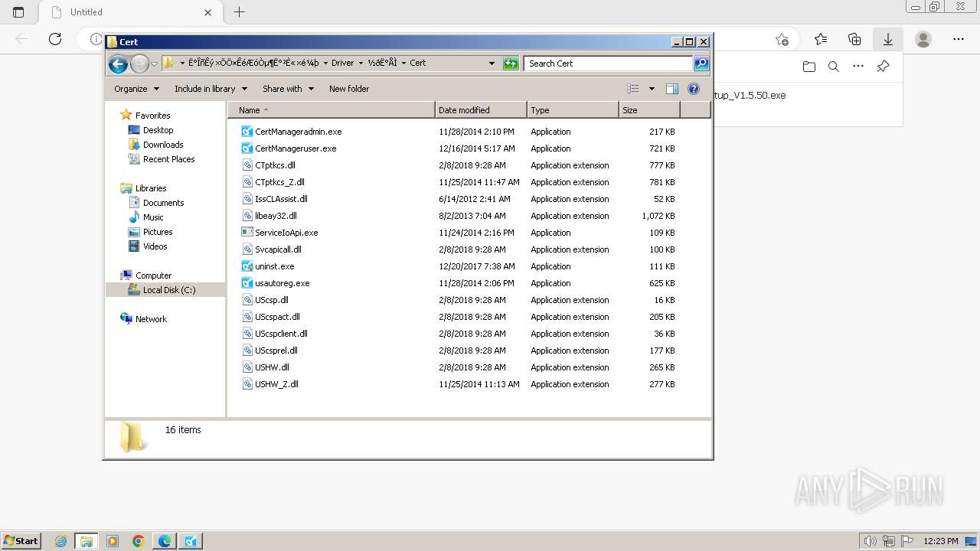Expand the dropdown after Driver breadcrumb
Screen dimensions: 980x551
(x=361, y=64)
